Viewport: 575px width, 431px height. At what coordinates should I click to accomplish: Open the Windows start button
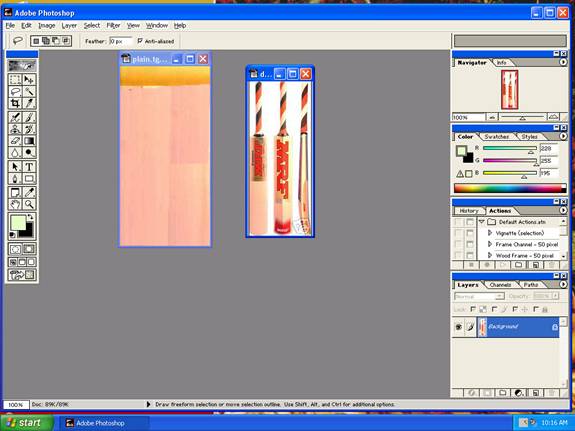click(27, 423)
